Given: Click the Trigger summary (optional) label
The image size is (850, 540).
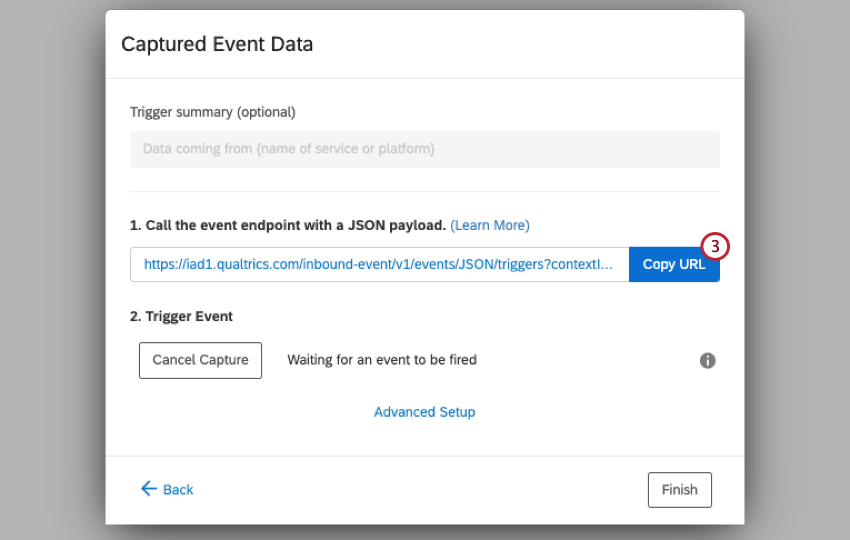Looking at the screenshot, I should click(x=213, y=112).
